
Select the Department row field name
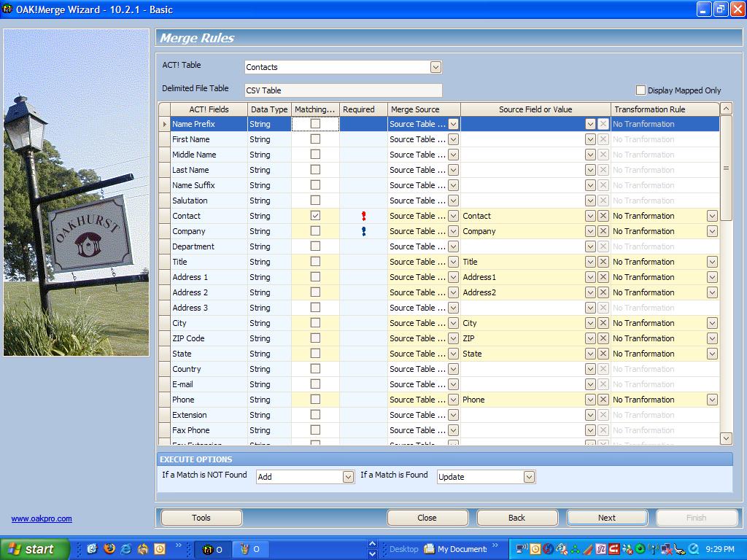point(193,246)
